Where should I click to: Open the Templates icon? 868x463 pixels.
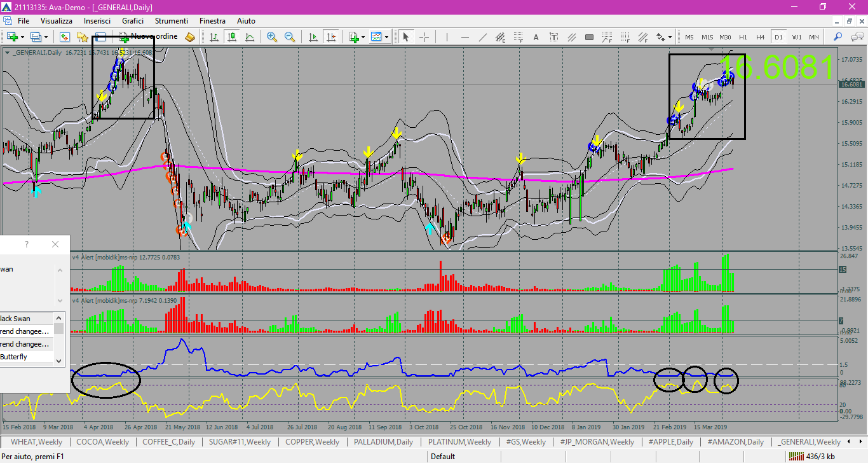coord(376,37)
